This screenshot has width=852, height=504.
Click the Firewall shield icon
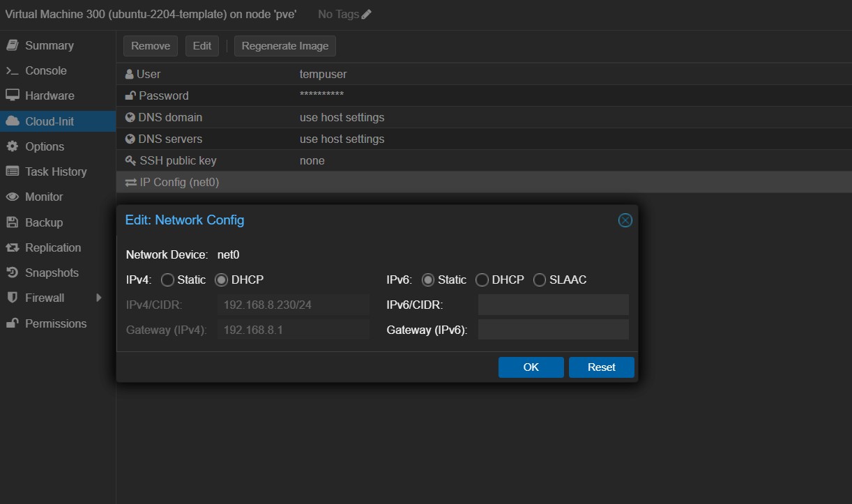click(12, 298)
